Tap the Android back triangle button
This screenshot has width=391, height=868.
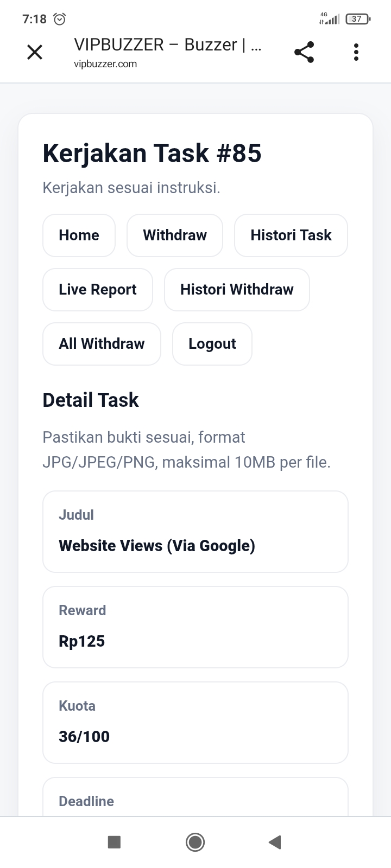click(275, 842)
